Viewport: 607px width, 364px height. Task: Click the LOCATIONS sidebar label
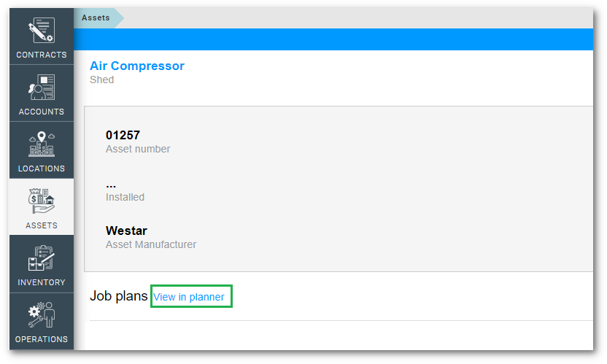coord(42,169)
